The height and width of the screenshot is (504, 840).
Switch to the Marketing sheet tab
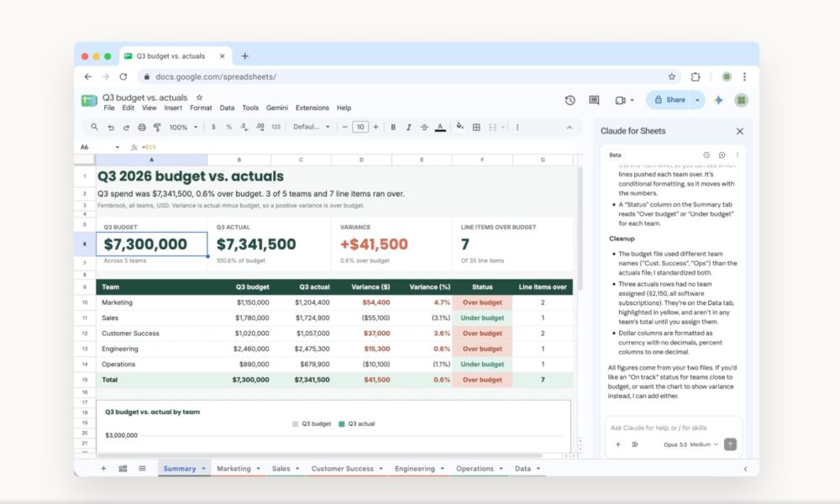[234, 469]
